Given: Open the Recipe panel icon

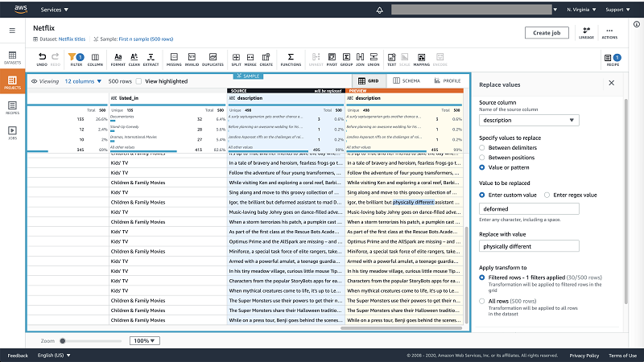Looking at the screenshot, I should (613, 59).
